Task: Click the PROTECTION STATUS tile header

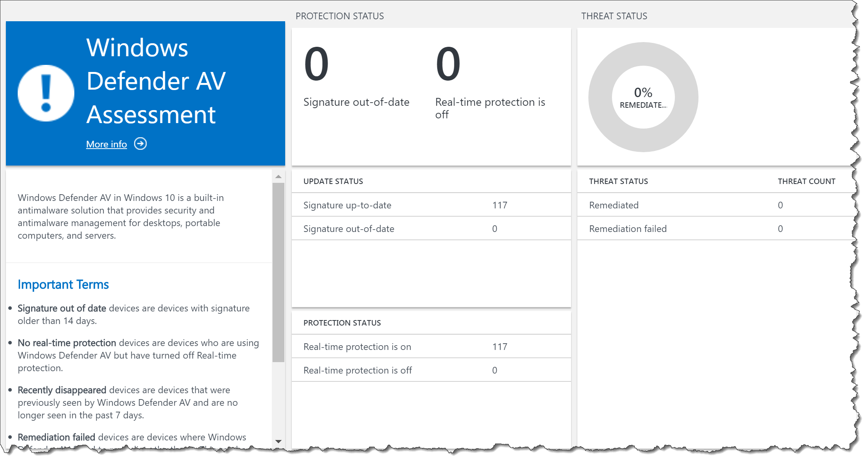Action: click(340, 16)
